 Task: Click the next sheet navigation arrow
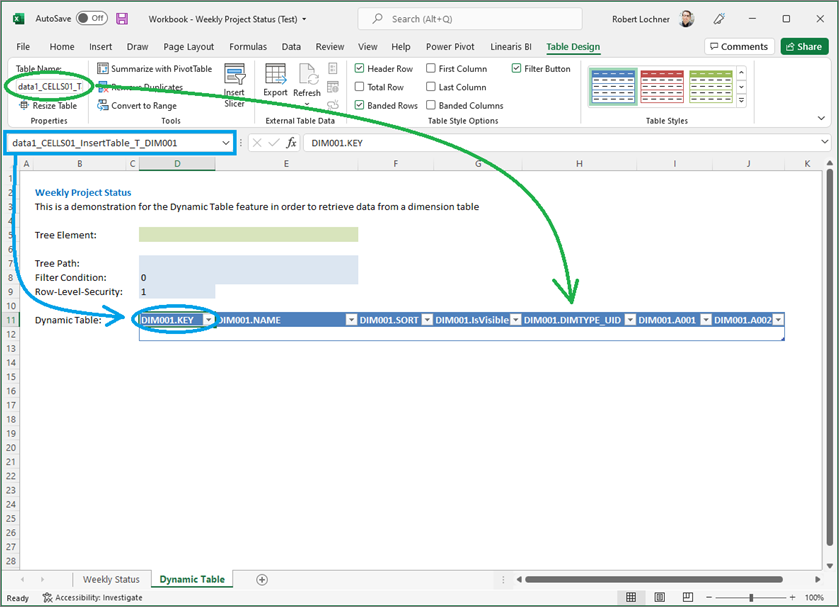point(42,579)
